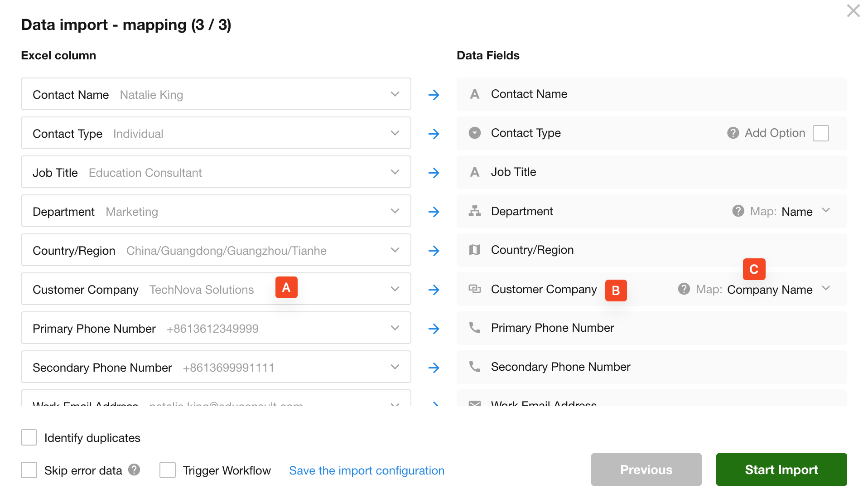Click the help icon next to Skip error data

coord(134,470)
